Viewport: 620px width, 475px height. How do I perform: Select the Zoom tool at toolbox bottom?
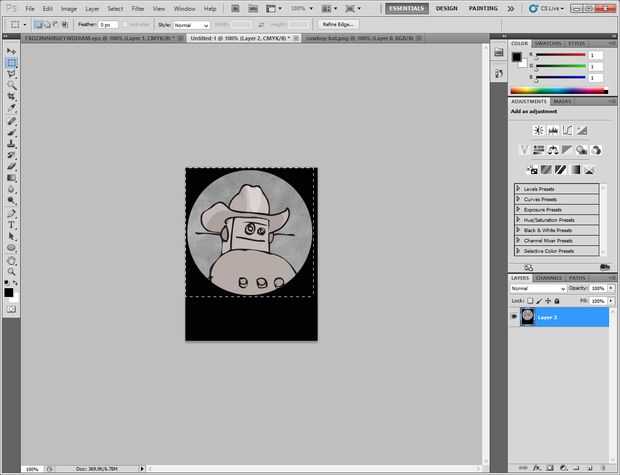coord(11,272)
